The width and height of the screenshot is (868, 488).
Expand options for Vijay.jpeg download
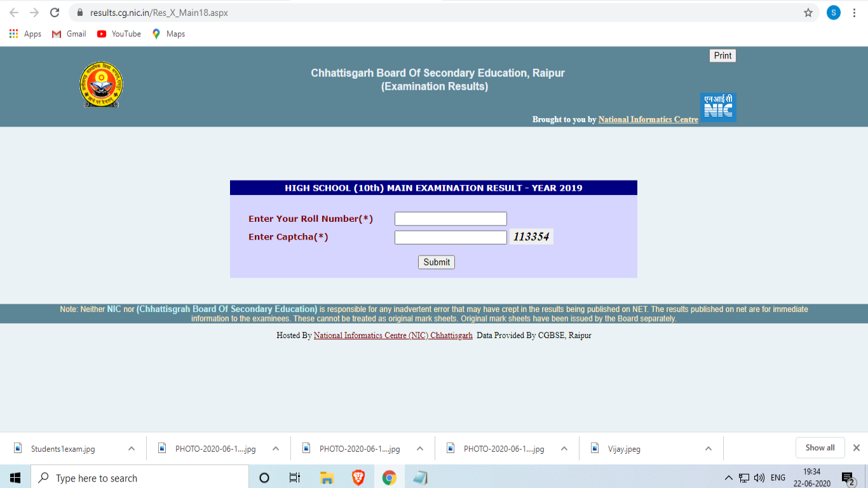708,449
